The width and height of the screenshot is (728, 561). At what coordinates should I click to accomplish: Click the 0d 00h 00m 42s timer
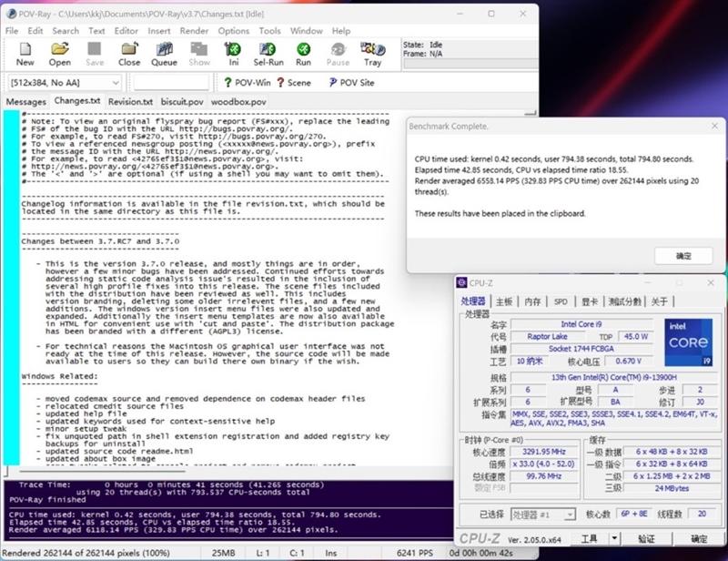click(481, 553)
